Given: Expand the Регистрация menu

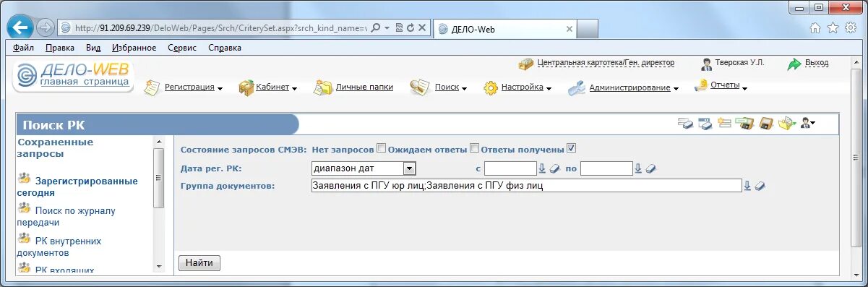Looking at the screenshot, I should pyautogui.click(x=220, y=89).
